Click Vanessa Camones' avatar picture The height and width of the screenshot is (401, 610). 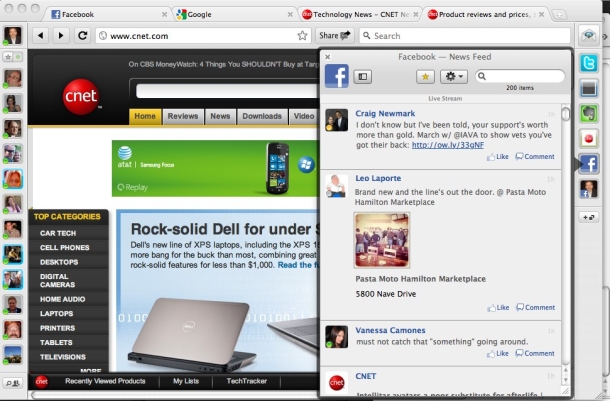pyautogui.click(x=337, y=336)
